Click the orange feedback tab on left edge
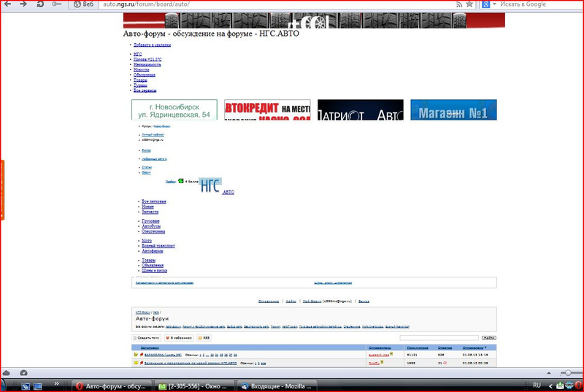 pos(2,191)
